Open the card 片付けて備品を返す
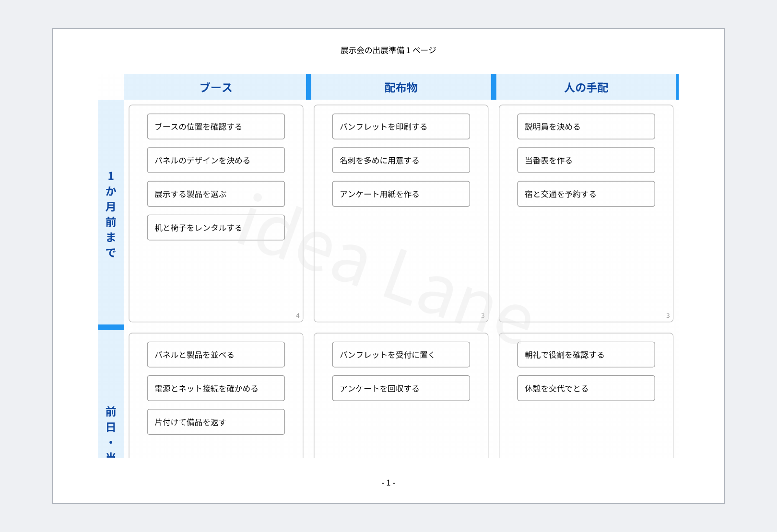 pos(216,422)
